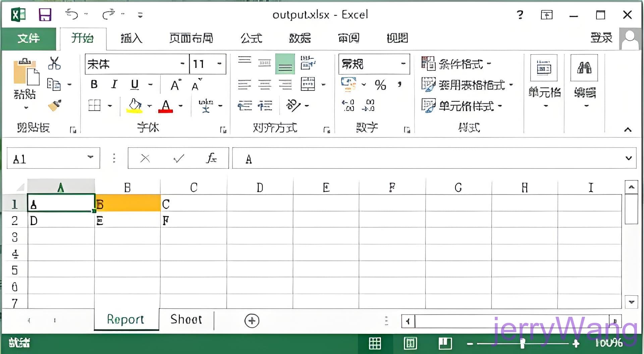Expand the number format dropdown
644x354 pixels.
403,64
